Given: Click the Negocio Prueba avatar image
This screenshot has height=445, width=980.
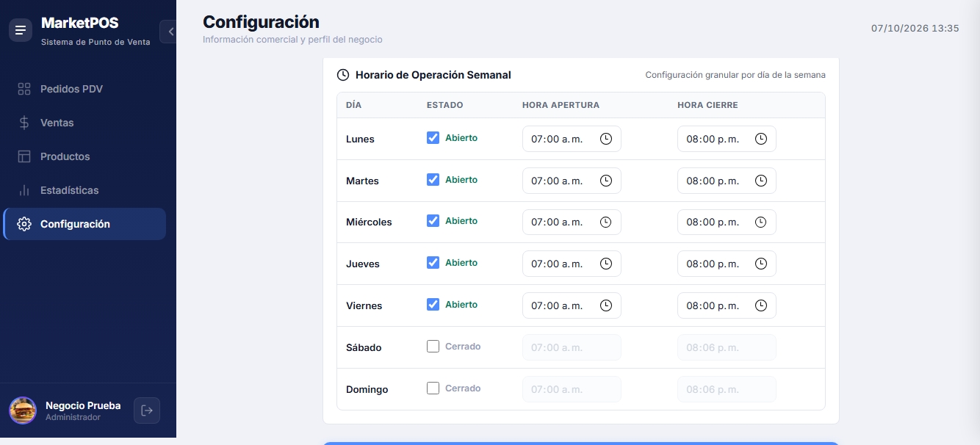Looking at the screenshot, I should coord(23,410).
